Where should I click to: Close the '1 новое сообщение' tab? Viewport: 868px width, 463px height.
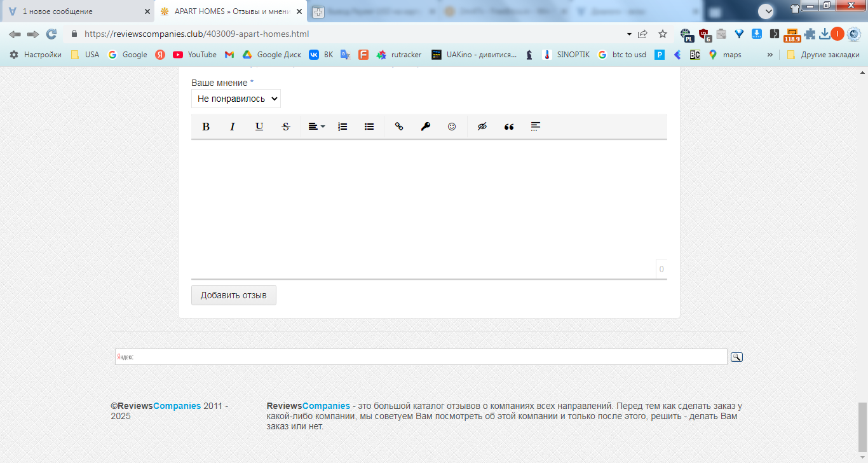(147, 11)
